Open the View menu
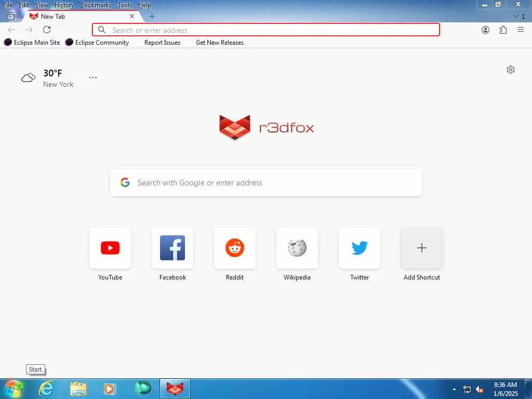Image resolution: width=532 pixels, height=399 pixels. tap(42, 5)
